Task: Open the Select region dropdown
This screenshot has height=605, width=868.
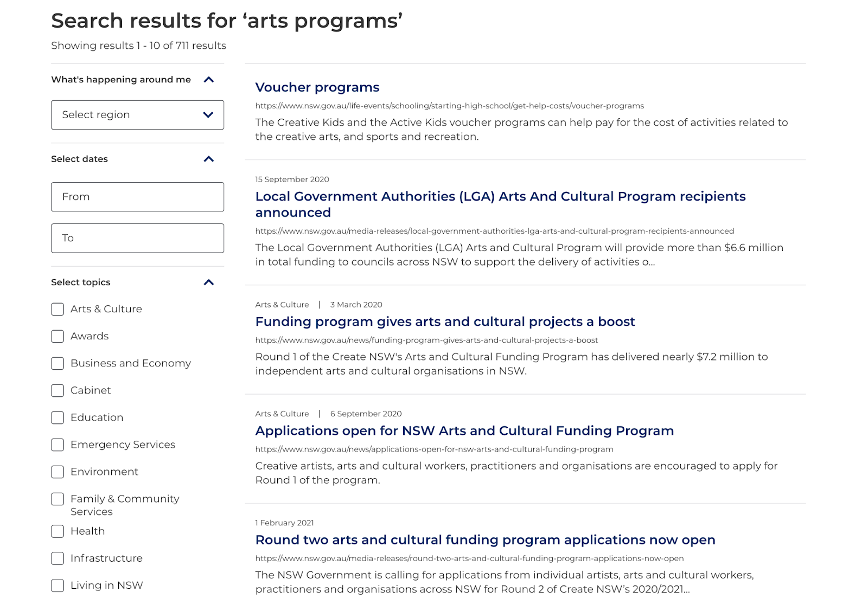Action: (x=137, y=115)
